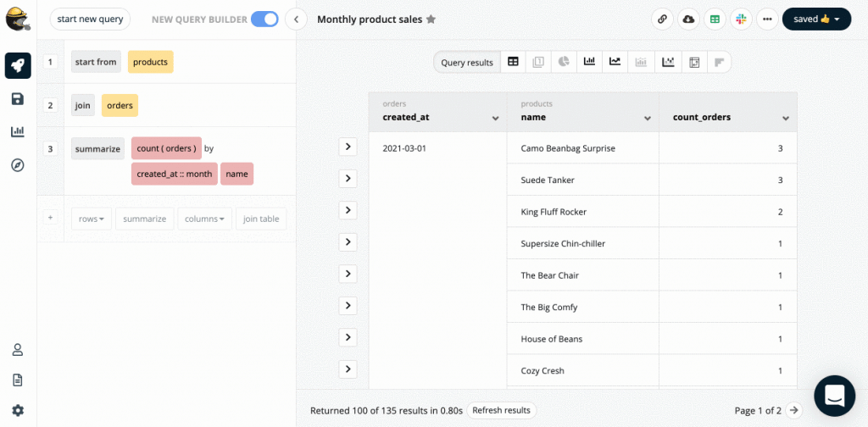
Task: Edit the name grouping tag
Action: pos(237,174)
